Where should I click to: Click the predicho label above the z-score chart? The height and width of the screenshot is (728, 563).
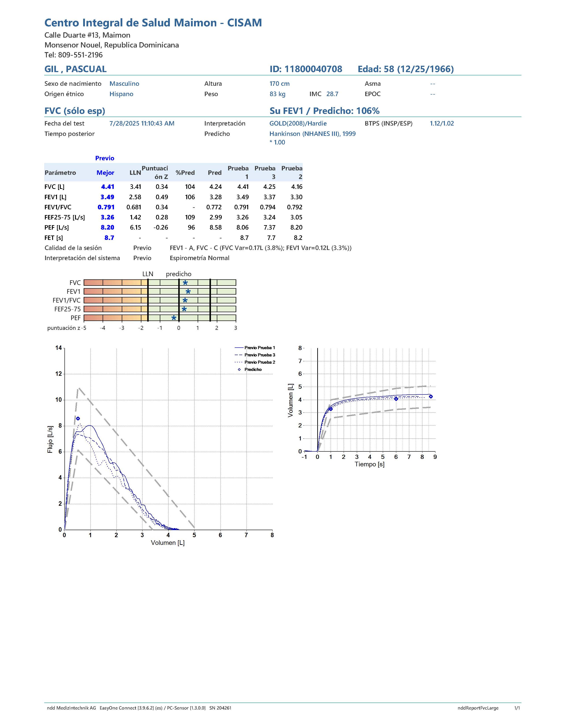(x=179, y=274)
